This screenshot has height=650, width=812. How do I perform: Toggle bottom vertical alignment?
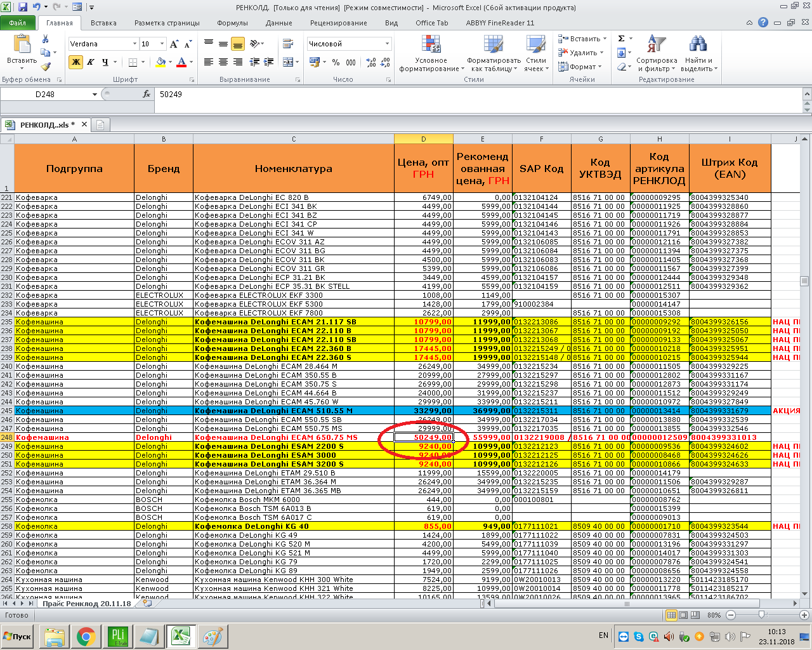tap(238, 44)
